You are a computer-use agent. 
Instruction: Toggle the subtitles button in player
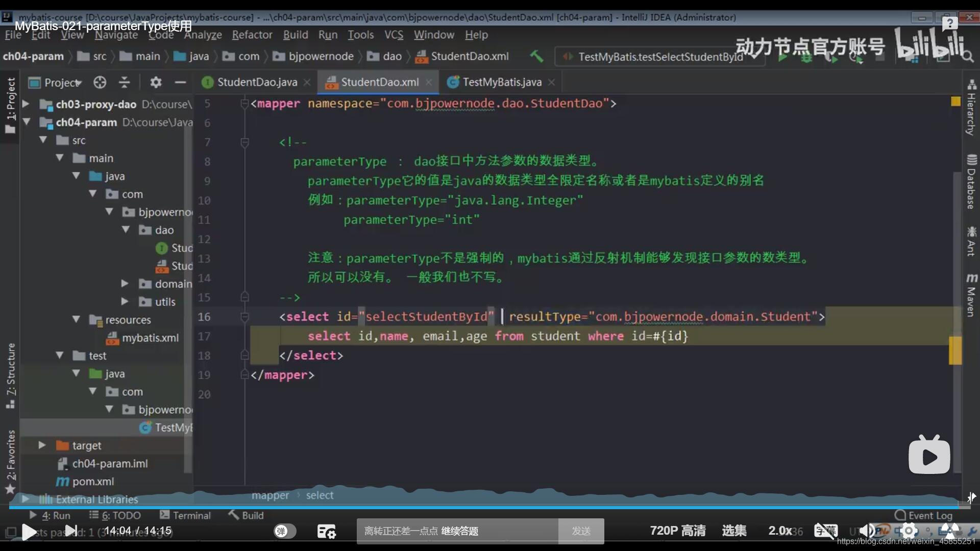pyautogui.click(x=825, y=531)
